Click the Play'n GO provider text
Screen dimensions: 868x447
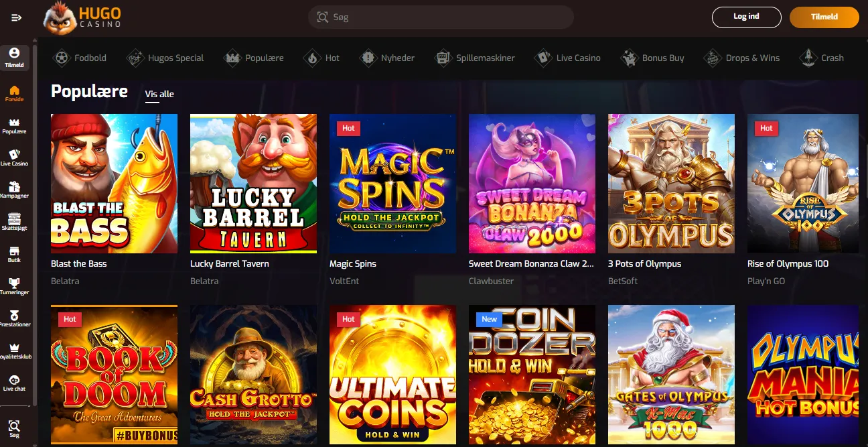[x=766, y=281]
